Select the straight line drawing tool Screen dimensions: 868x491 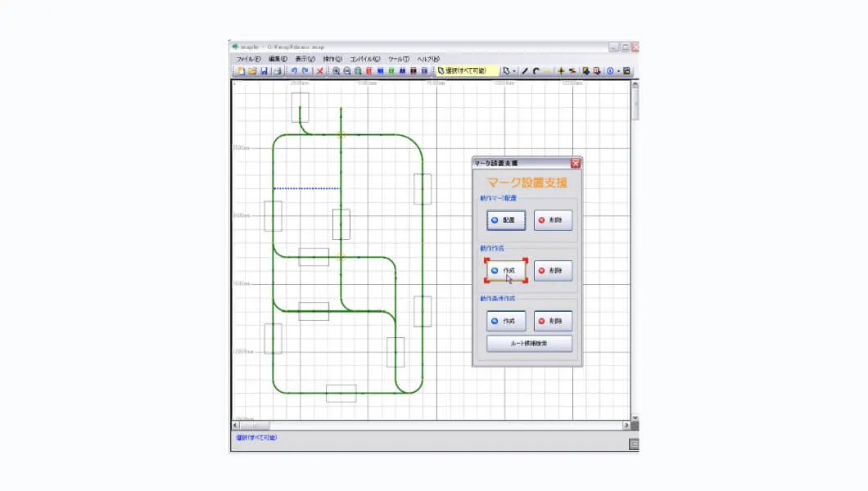[525, 71]
